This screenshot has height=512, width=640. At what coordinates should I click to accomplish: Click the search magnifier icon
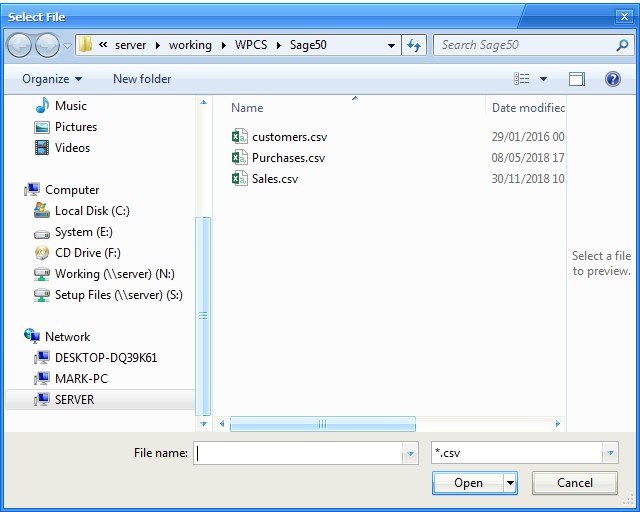click(x=622, y=45)
